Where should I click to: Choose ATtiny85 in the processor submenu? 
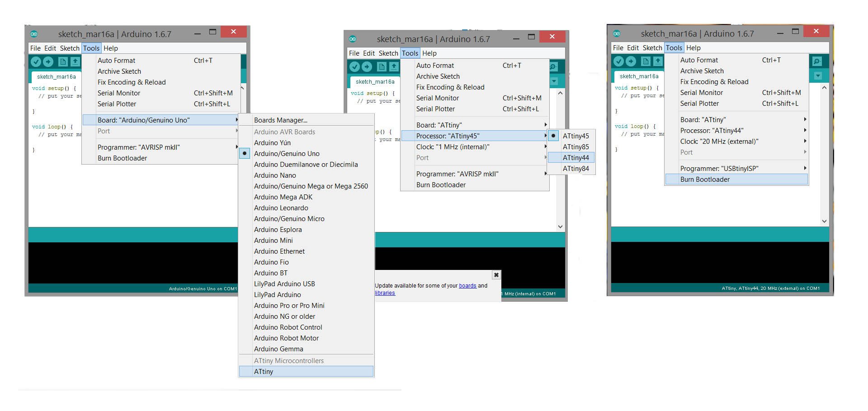(x=571, y=147)
